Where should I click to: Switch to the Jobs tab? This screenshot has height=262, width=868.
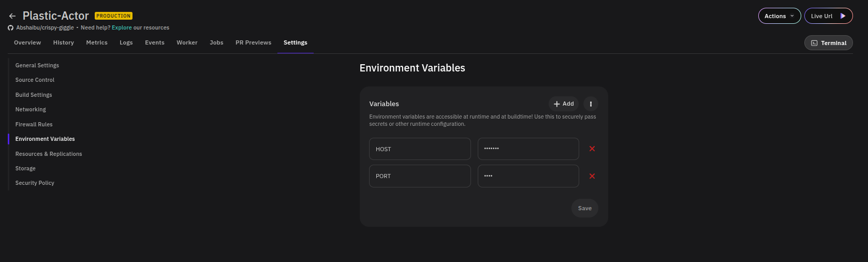pyautogui.click(x=216, y=42)
